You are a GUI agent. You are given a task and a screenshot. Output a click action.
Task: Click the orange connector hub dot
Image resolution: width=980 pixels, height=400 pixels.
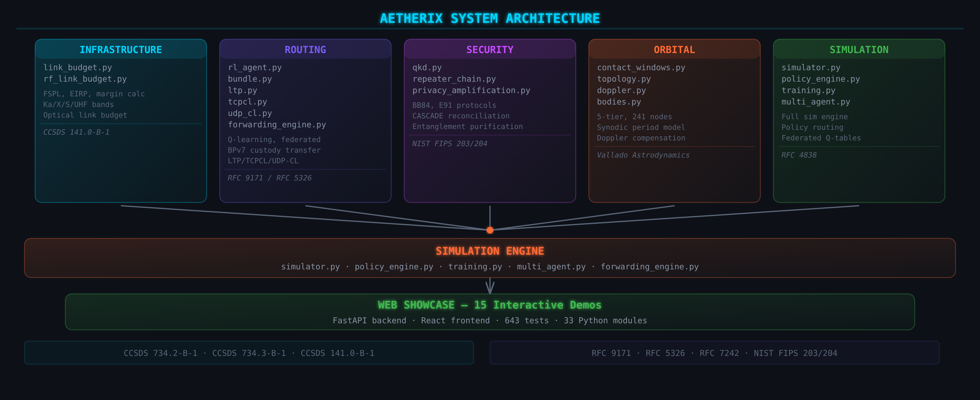pos(490,230)
